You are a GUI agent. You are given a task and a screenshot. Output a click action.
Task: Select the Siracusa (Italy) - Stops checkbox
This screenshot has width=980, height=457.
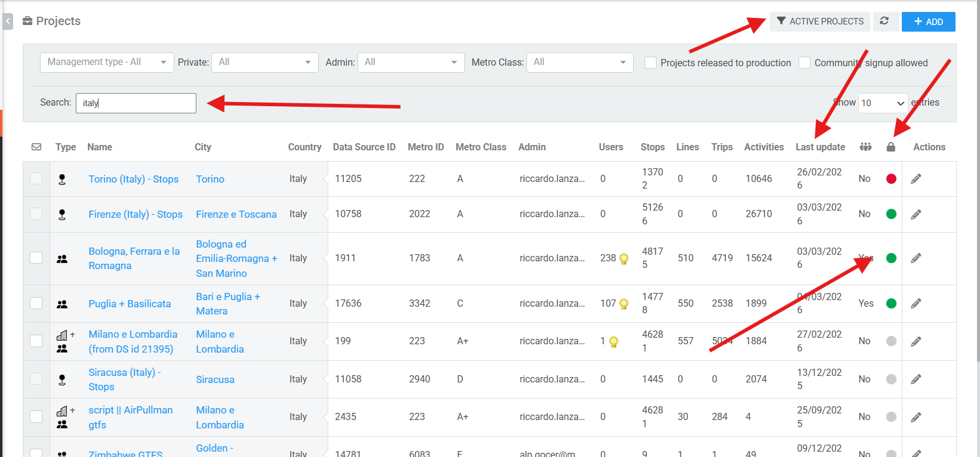[36, 379]
